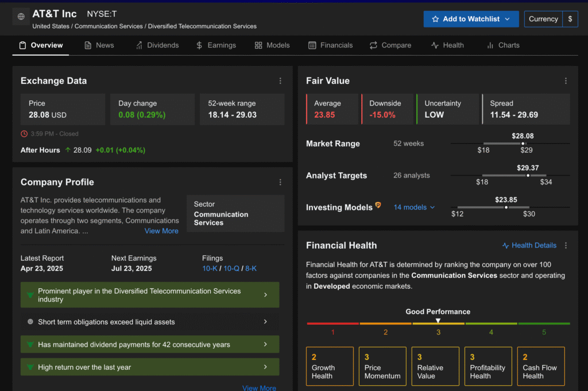This screenshot has height=391, width=588.
Task: Click the dollar sign currency icon
Action: (x=570, y=19)
